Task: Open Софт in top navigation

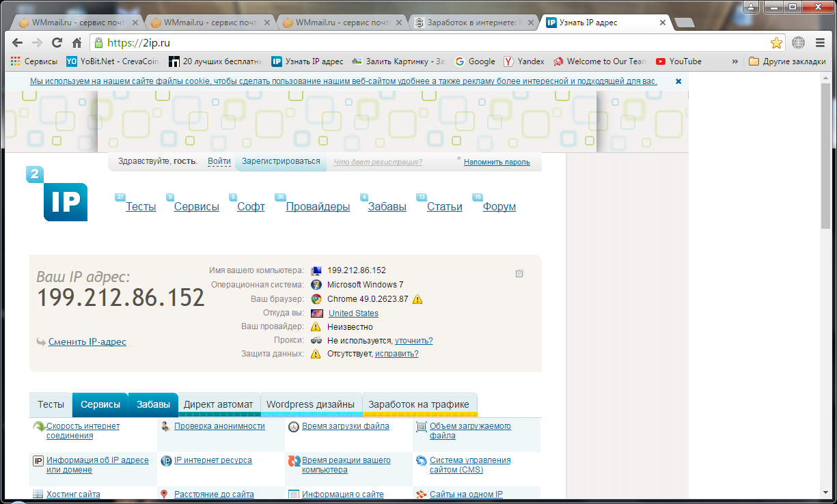Action: point(251,207)
